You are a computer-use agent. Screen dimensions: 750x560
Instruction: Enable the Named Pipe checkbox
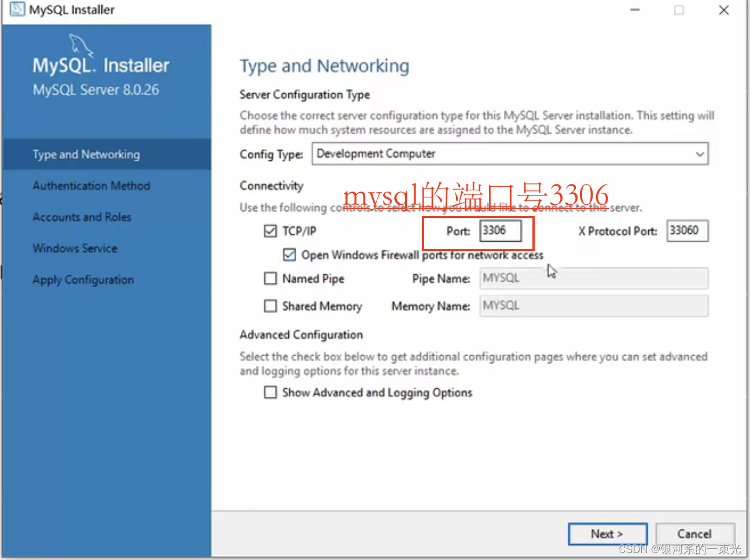point(270,279)
